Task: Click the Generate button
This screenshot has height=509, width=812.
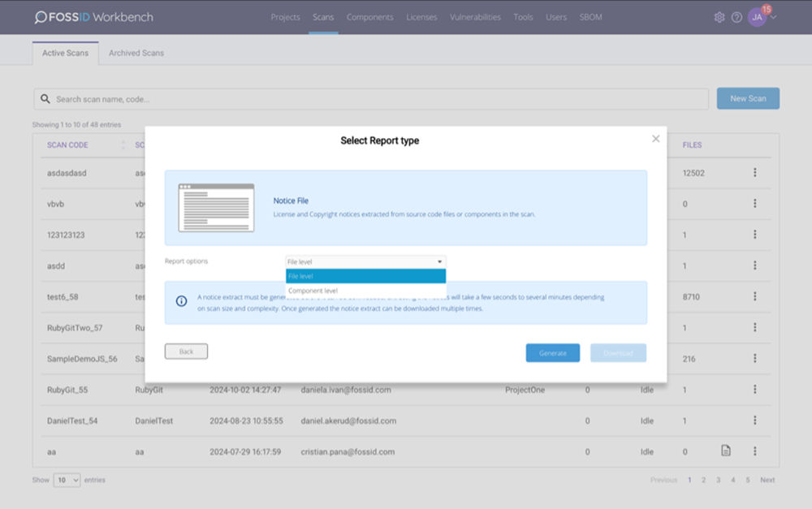Action: (x=552, y=353)
